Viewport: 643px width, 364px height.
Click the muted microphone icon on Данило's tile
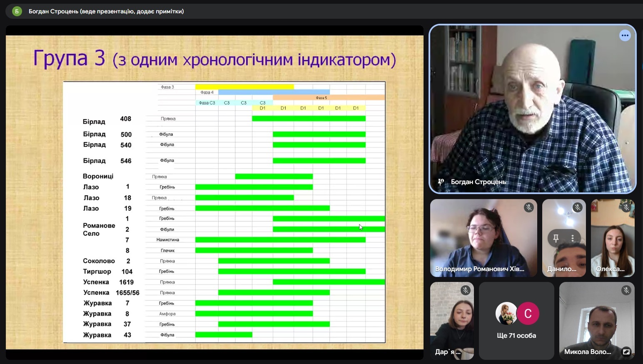tap(577, 207)
